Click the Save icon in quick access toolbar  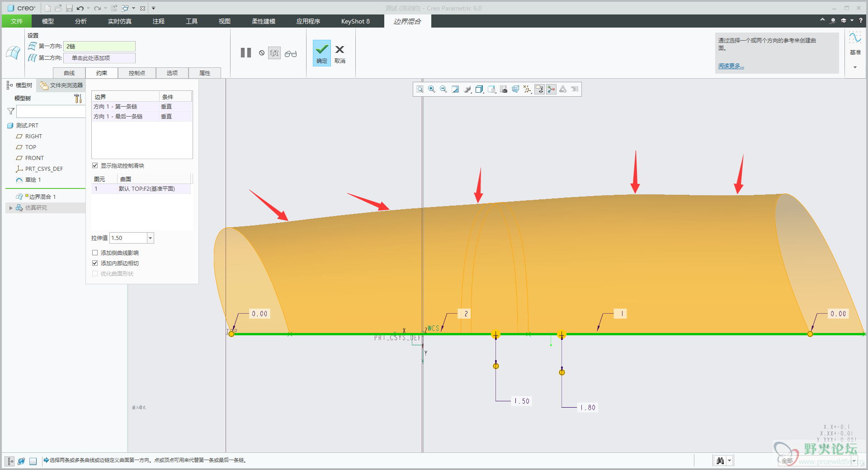69,8
